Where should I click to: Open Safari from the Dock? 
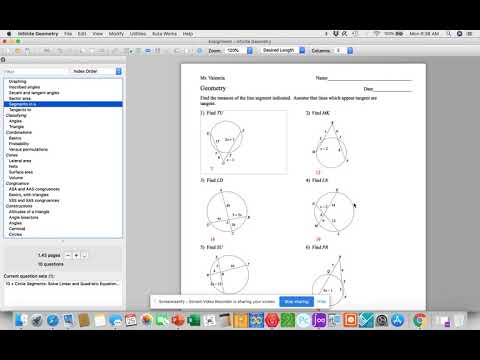[53, 320]
